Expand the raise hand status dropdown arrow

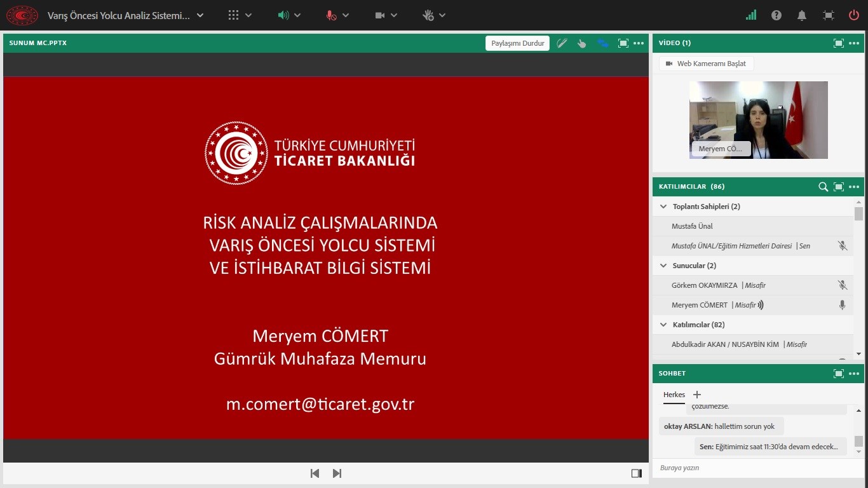click(x=442, y=15)
